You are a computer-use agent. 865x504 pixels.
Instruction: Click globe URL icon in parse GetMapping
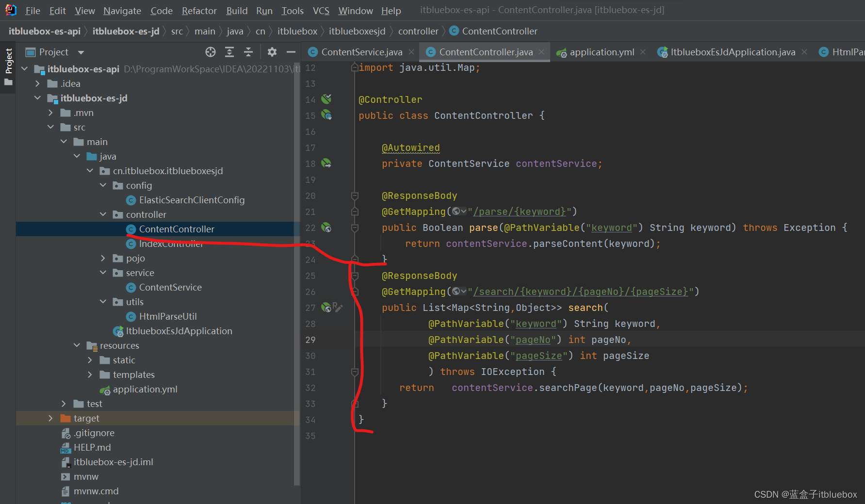458,211
